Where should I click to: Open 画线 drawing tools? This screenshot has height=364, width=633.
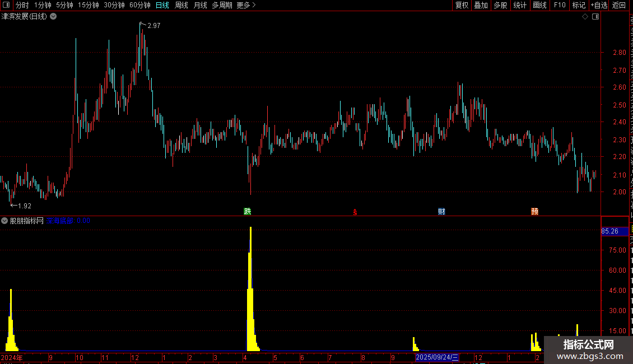[540, 5]
